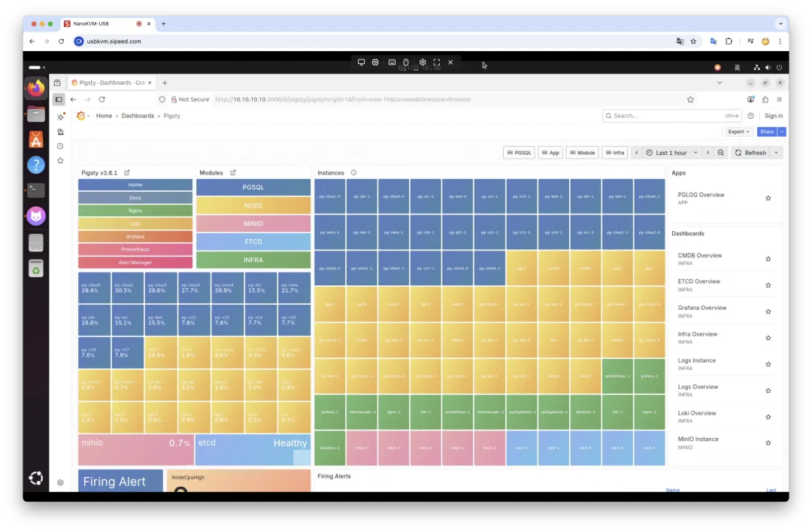This screenshot has width=812, height=532.
Task: Open Firefox sidebar AI chatbot sparkle icon
Action: click(60, 117)
